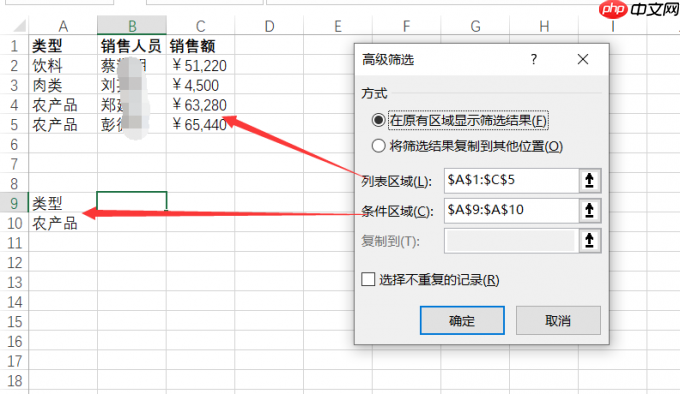This screenshot has height=394, width=680.
Task: Select row 1 header
Action: [x=14, y=46]
